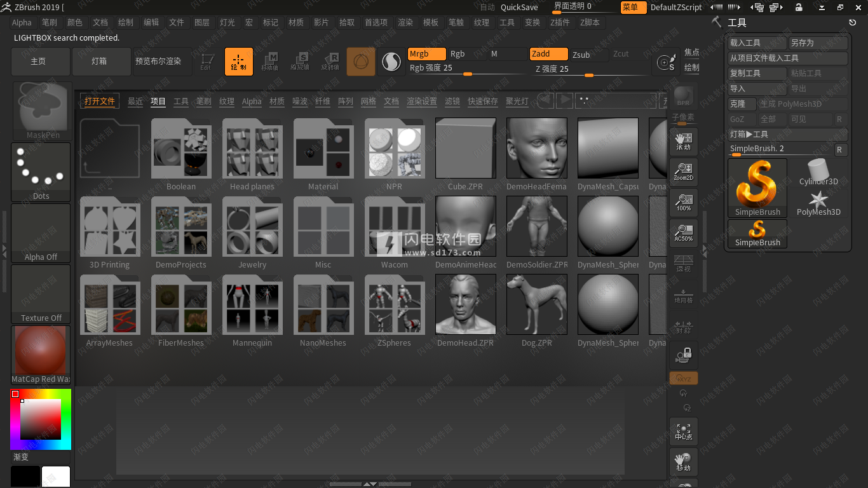The height and width of the screenshot is (488, 868).
Task: Open the 笔刷 brush menu
Action: 49,22
